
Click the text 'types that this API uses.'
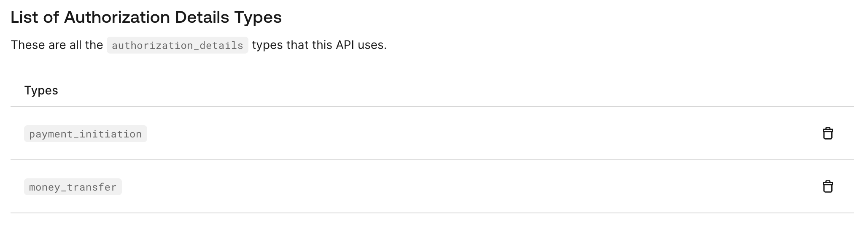[x=319, y=45]
